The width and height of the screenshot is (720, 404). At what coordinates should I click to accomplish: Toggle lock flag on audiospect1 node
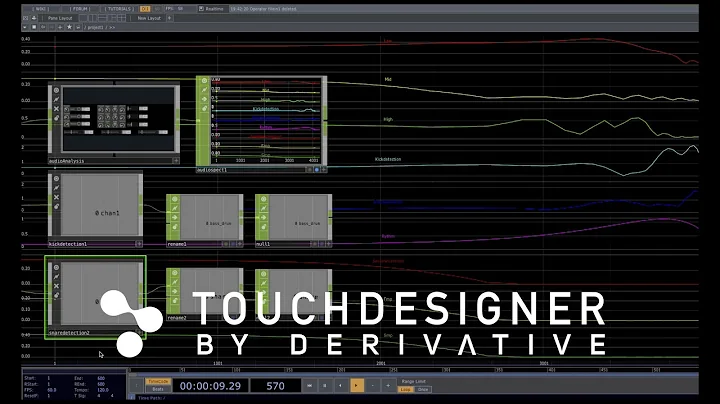pyautogui.click(x=204, y=108)
